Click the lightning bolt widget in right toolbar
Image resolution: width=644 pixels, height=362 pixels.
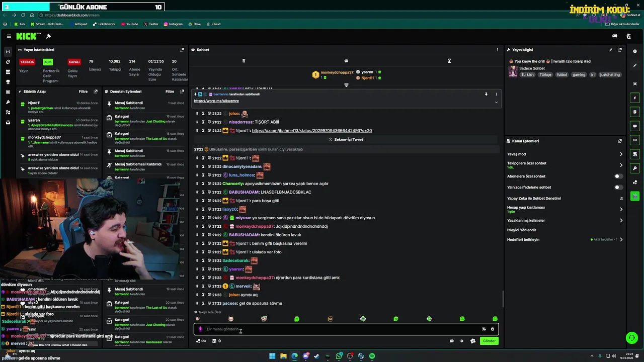635,98
